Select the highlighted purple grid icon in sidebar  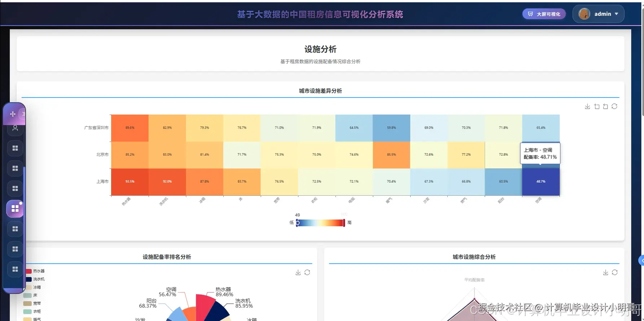click(15, 209)
